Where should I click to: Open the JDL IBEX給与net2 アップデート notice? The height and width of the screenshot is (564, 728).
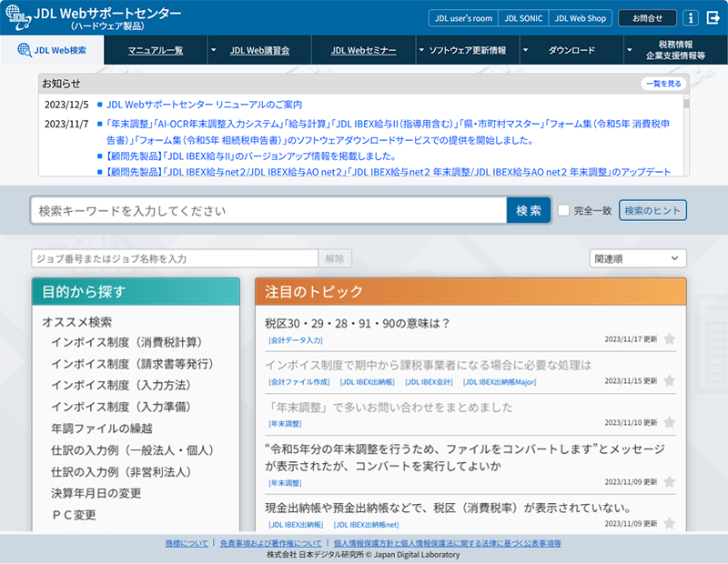coord(389,171)
